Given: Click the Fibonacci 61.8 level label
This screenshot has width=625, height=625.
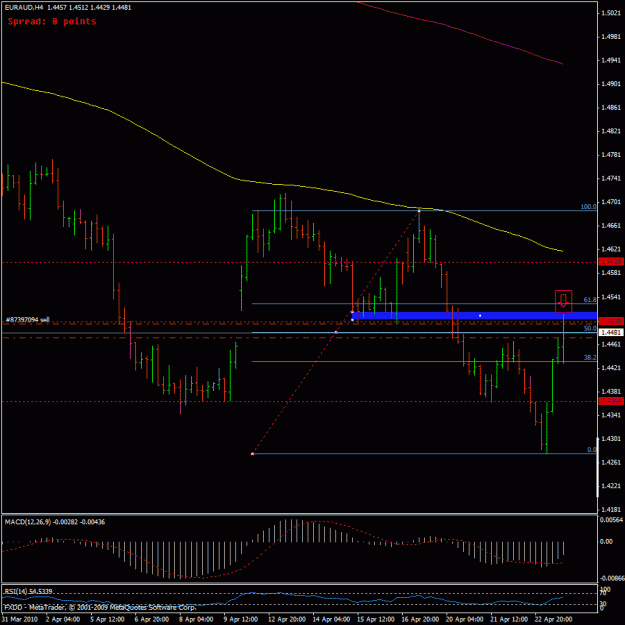Looking at the screenshot, I should point(590,299).
